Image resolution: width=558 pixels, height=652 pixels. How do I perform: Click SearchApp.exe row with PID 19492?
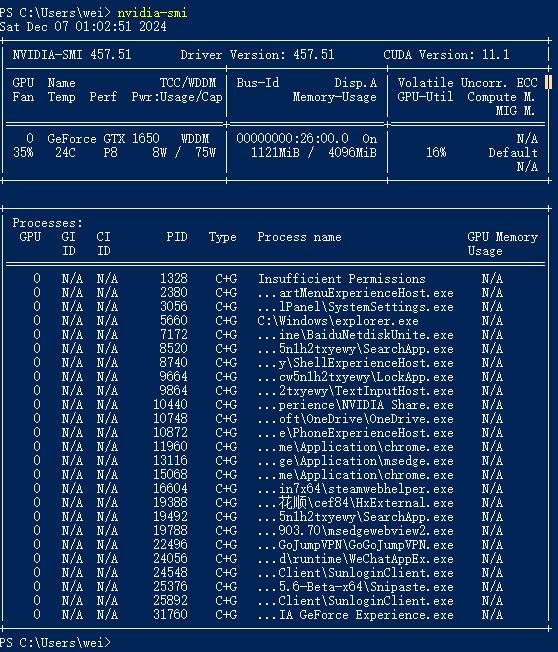pyautogui.click(x=275, y=517)
